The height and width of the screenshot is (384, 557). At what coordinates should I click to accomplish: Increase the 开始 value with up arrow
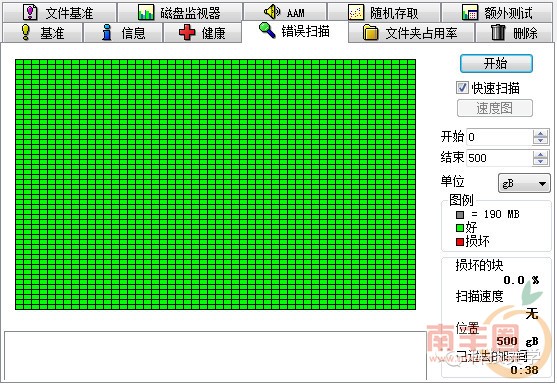point(540,134)
